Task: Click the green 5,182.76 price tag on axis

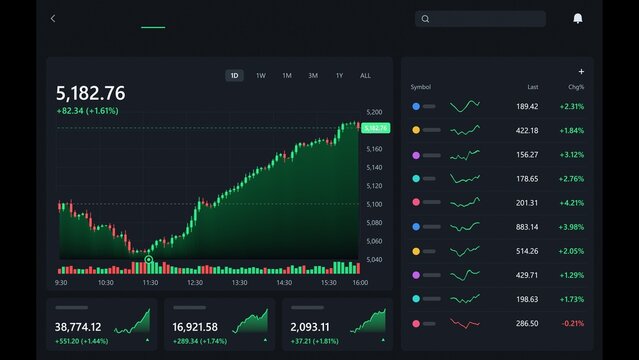Action: (375, 128)
